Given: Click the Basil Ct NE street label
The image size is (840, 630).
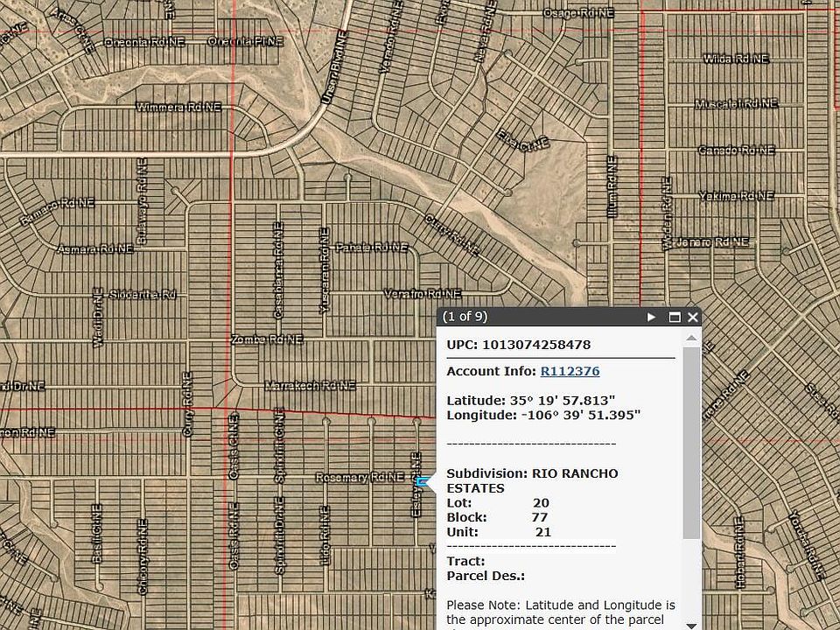Looking at the screenshot, I should 96,534.
